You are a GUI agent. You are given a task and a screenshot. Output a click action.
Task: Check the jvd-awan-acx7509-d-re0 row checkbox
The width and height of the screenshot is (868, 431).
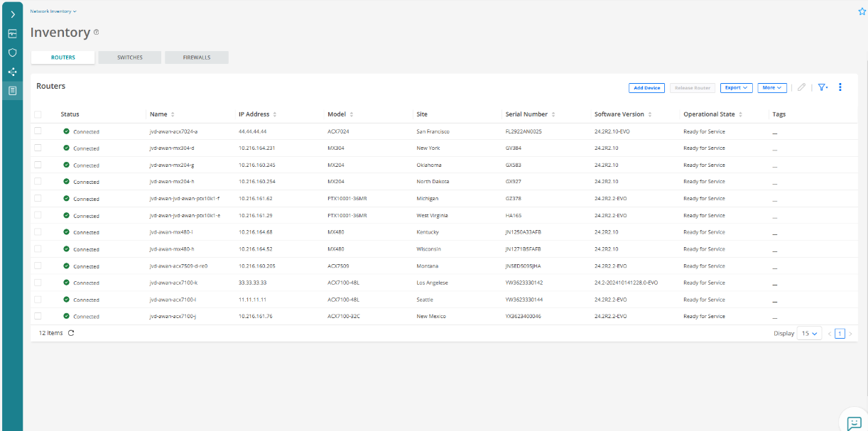tap(38, 266)
